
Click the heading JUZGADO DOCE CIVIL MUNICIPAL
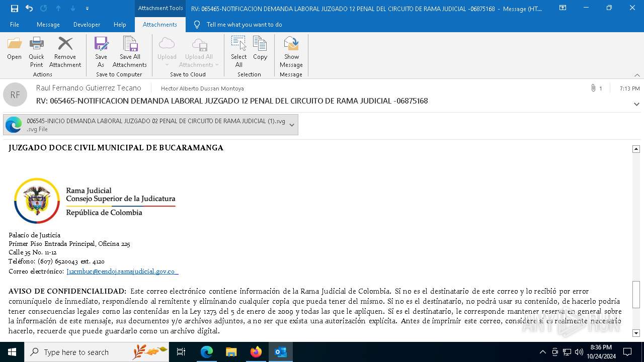tap(116, 148)
